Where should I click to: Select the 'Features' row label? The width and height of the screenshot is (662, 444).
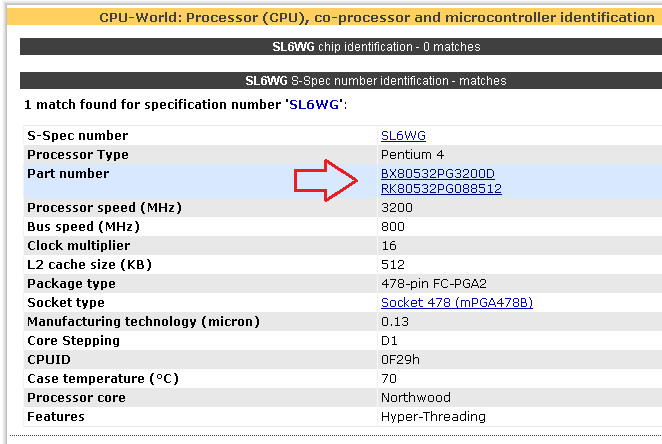pyautogui.click(x=56, y=416)
